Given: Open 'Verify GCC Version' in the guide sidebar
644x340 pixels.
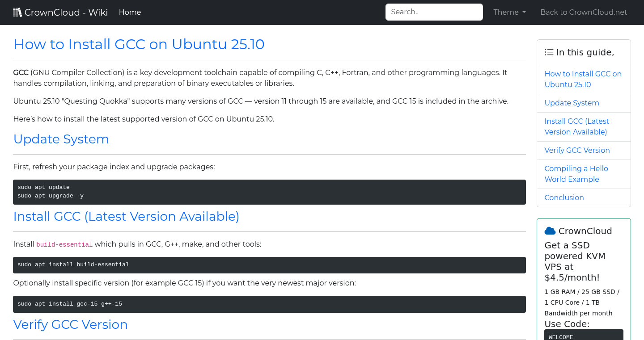Looking at the screenshot, I should (577, 150).
